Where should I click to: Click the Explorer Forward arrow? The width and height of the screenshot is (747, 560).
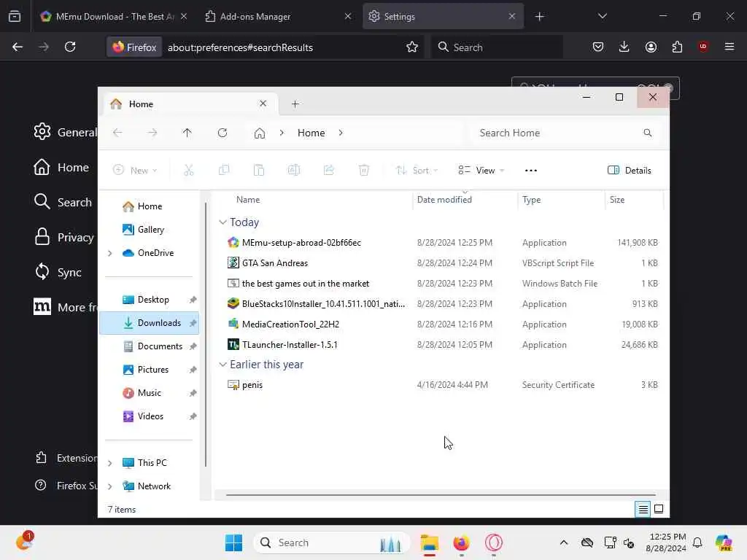click(152, 133)
